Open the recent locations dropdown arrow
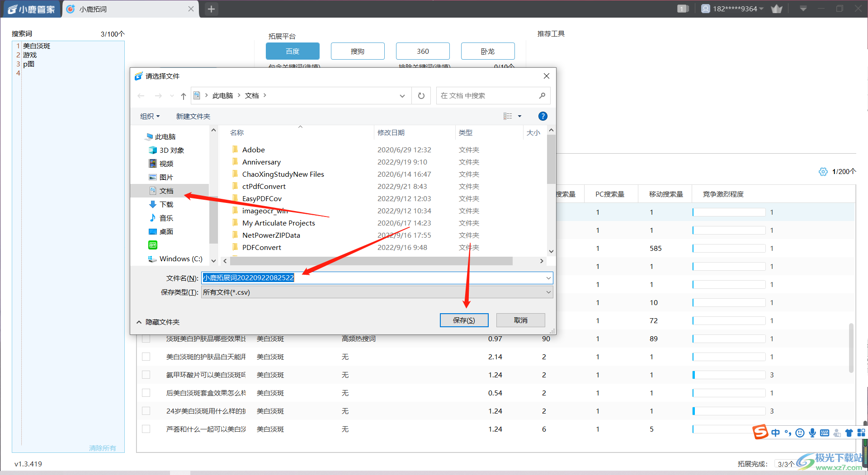This screenshot has width=868, height=475. click(x=172, y=96)
